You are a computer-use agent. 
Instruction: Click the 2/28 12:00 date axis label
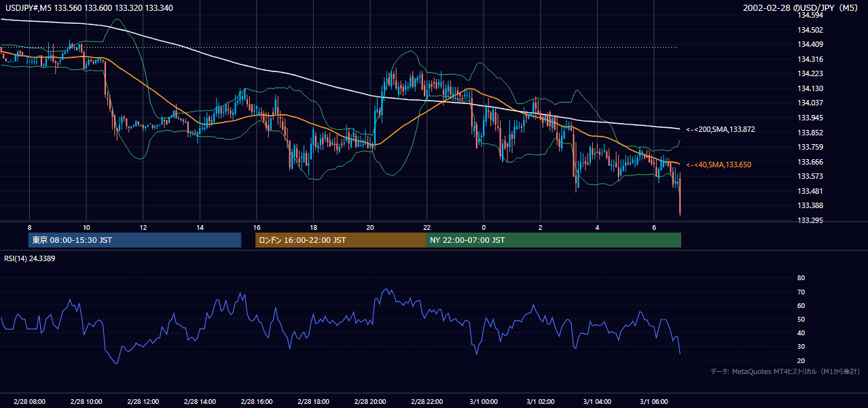143,402
